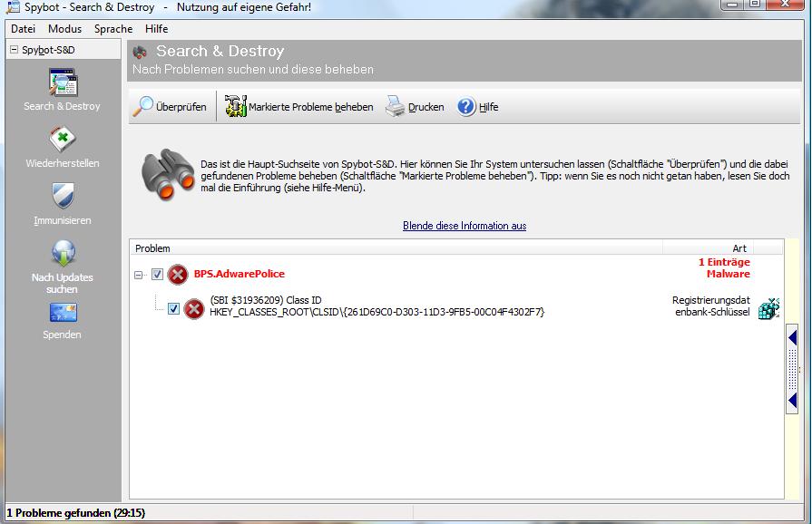Click the Spybot-S&D sidebar header text
Viewport: 812px width, 524px height.
[48, 50]
